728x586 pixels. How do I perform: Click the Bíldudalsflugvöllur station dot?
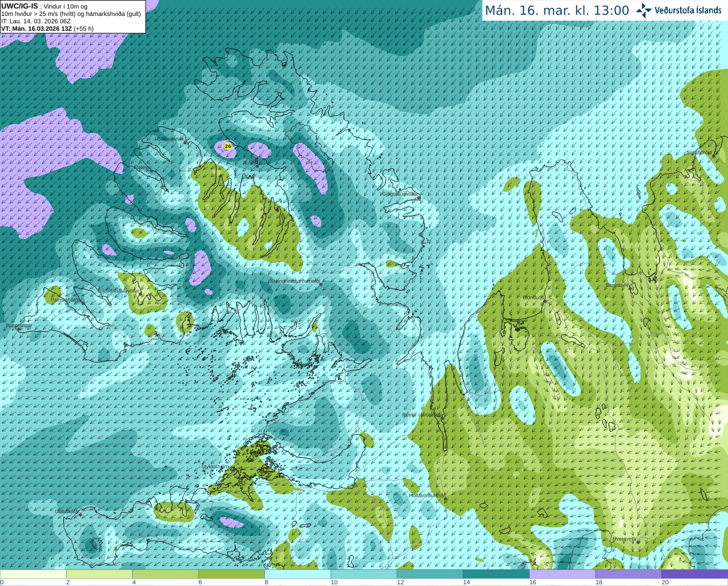pos(140,294)
